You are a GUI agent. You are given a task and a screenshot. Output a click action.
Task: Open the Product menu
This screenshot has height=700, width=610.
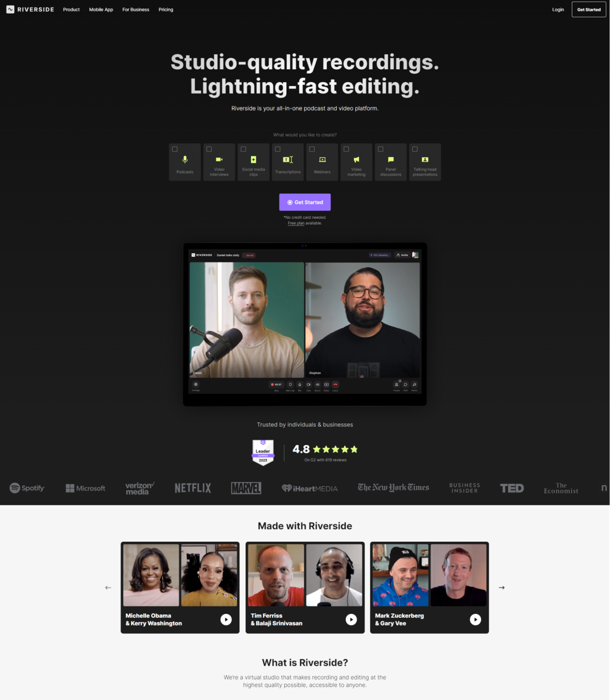coord(71,10)
